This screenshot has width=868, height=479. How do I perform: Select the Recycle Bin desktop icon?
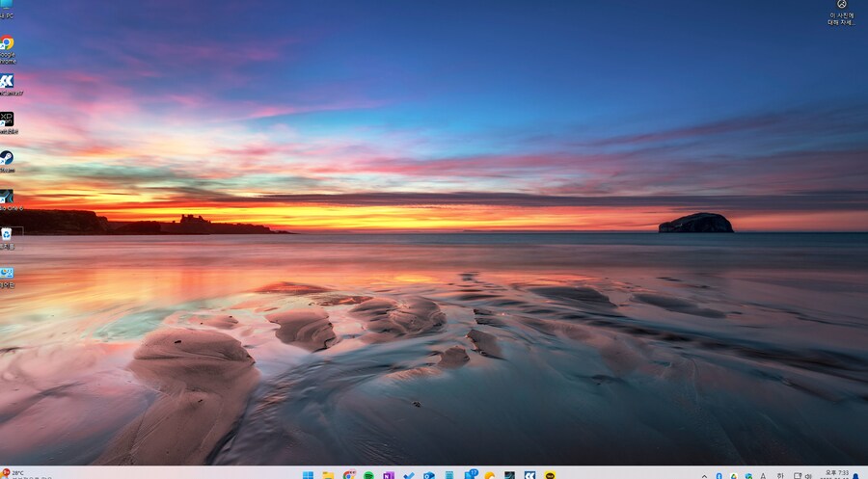[x=7, y=238]
